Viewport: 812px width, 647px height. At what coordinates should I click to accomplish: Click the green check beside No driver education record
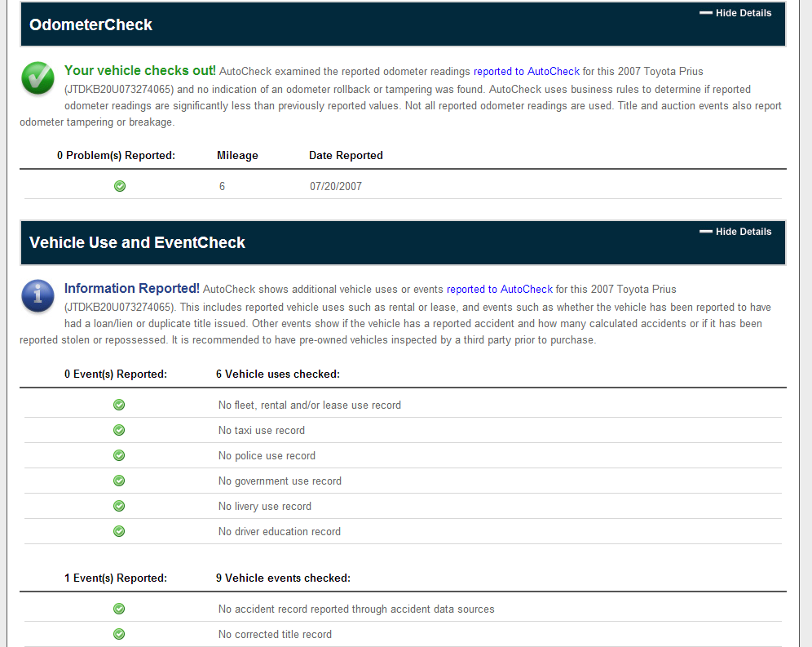[x=119, y=531]
